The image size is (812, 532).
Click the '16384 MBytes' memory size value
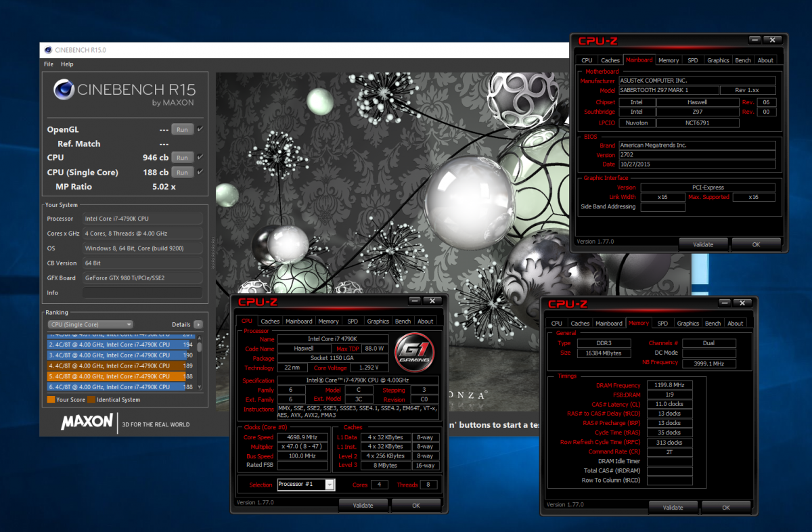coord(605,353)
